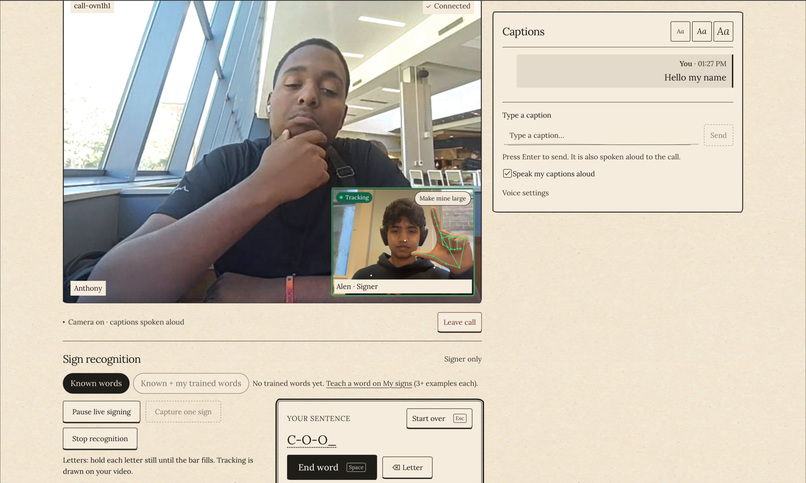
Task: Make my video large
Action: (443, 198)
